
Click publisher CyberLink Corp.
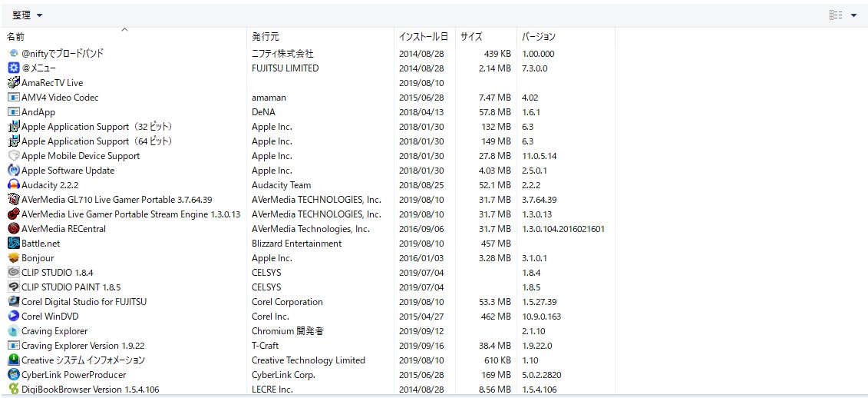pyautogui.click(x=283, y=375)
